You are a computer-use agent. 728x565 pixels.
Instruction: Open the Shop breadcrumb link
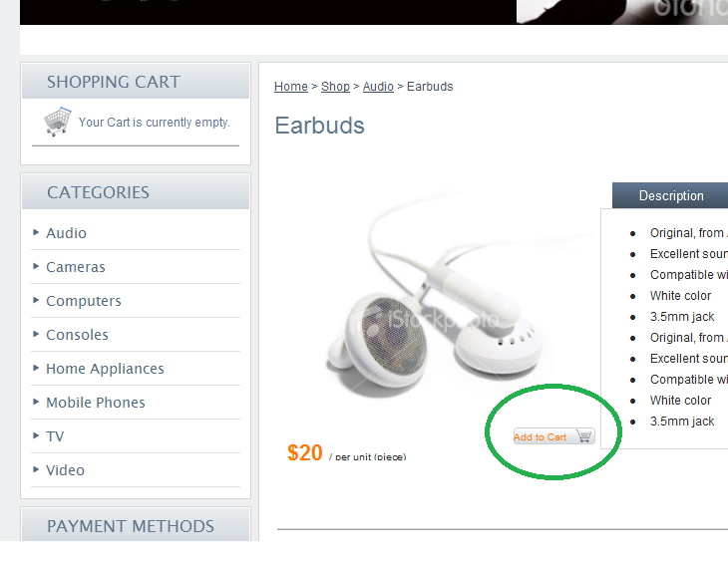[335, 87]
